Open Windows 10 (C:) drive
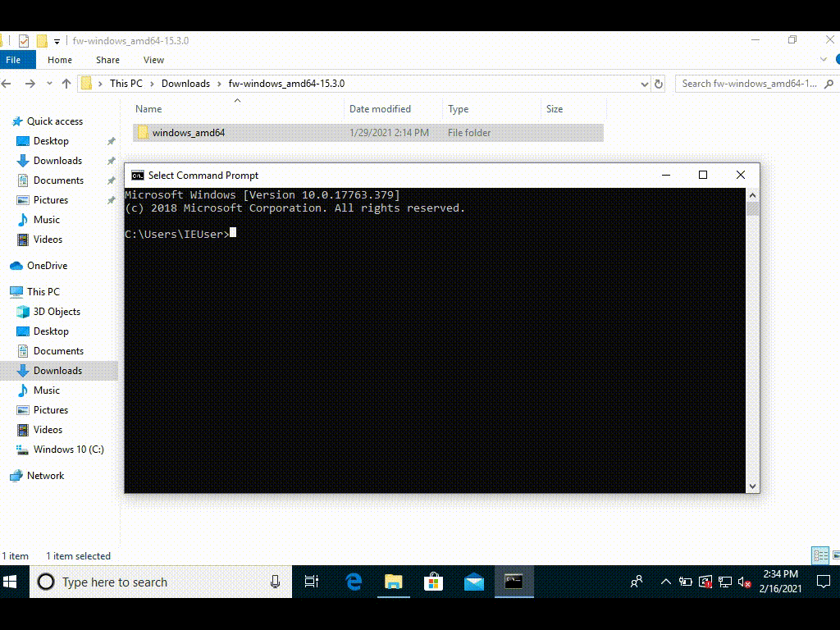Screen dimensions: 840x630 pyautogui.click(x=68, y=450)
